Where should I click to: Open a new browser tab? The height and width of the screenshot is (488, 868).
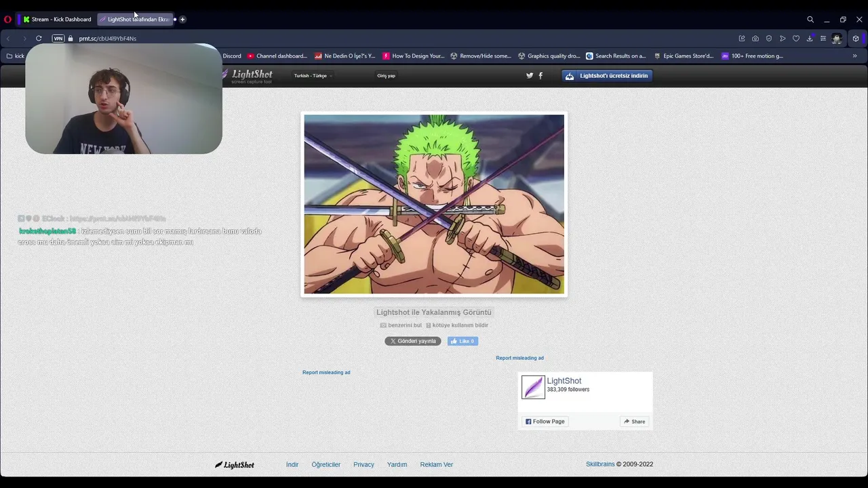click(x=182, y=20)
